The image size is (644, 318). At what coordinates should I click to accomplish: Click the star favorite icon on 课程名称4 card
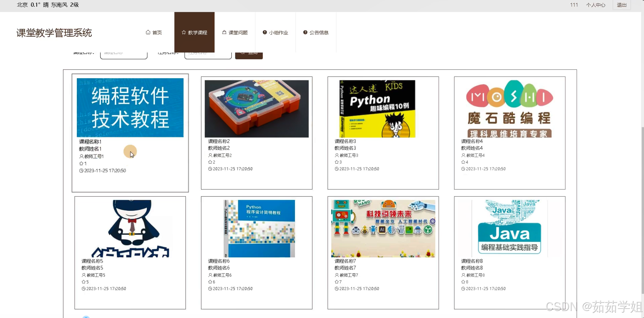[x=463, y=162]
